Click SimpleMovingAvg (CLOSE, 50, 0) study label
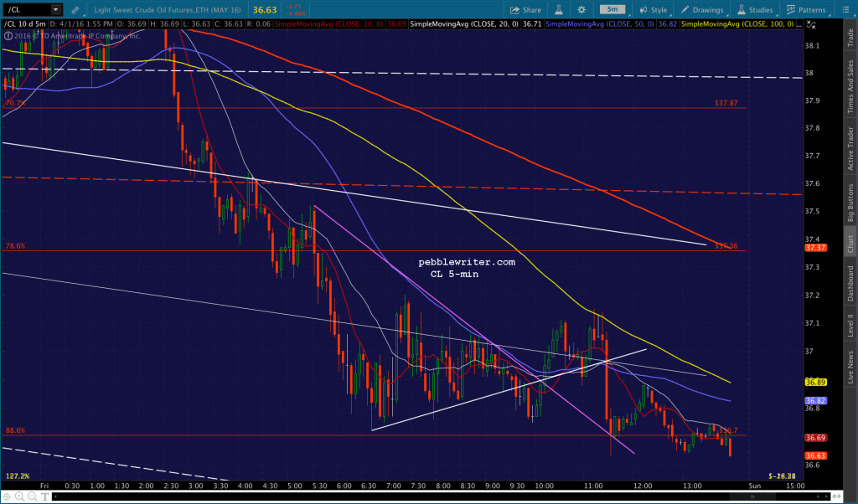 click(600, 24)
